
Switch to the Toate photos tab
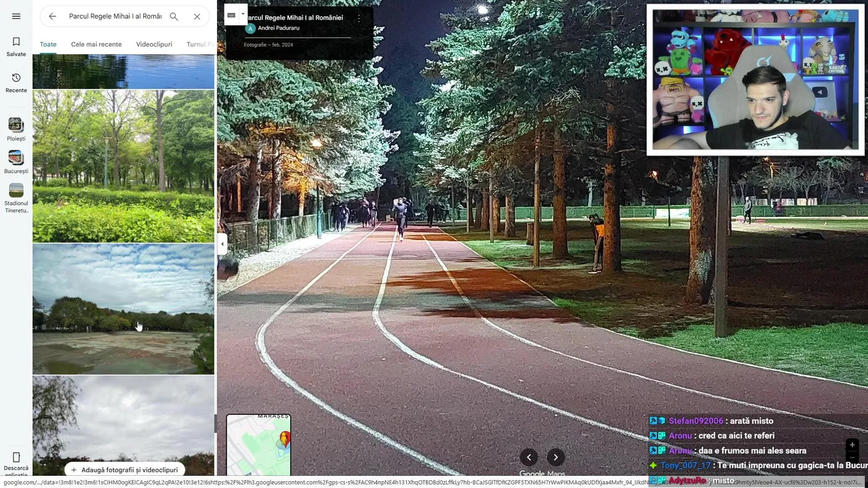(x=48, y=45)
